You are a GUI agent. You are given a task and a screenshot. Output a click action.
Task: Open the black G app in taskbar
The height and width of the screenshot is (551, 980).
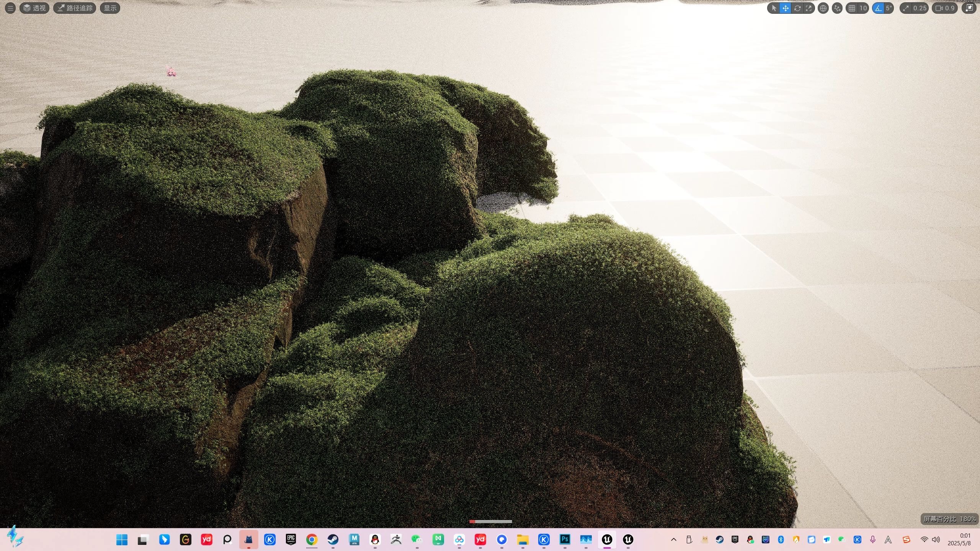(185, 540)
